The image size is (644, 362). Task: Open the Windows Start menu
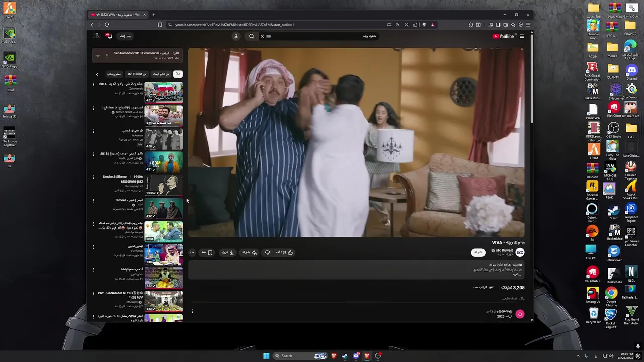(x=266, y=356)
